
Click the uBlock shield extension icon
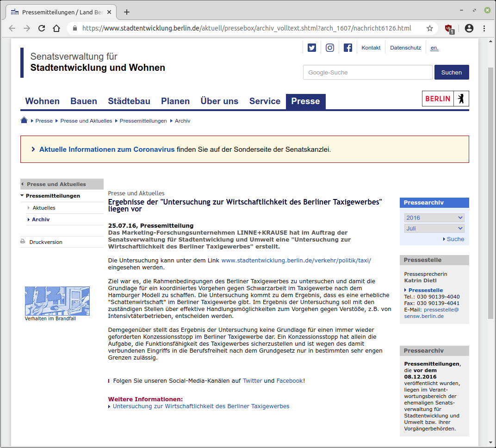tap(448, 28)
